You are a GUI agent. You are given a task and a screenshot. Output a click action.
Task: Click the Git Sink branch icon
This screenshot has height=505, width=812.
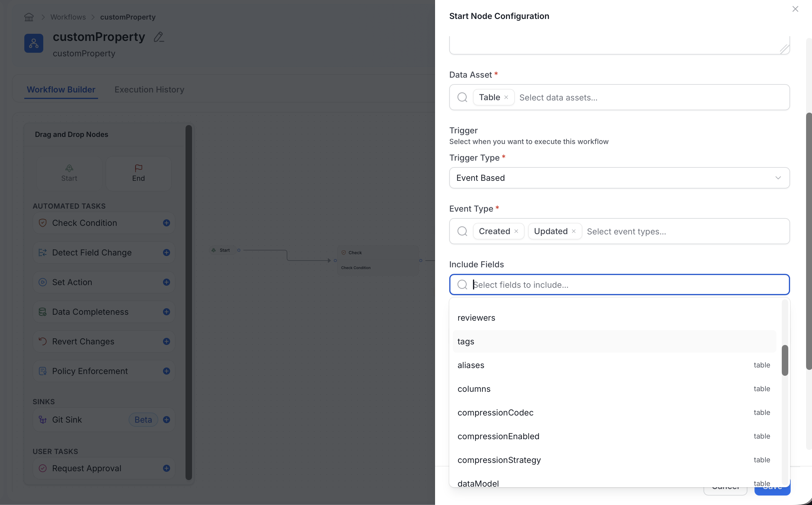click(43, 420)
